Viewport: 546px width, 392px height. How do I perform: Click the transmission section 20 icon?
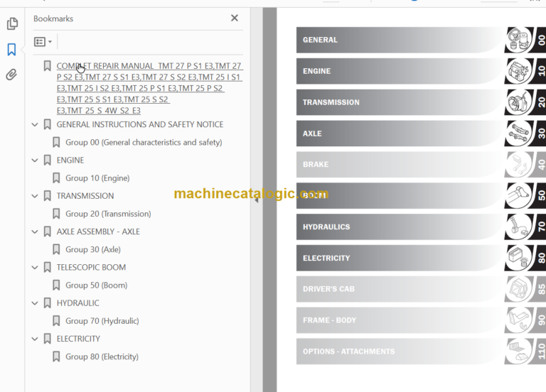[x=519, y=102]
